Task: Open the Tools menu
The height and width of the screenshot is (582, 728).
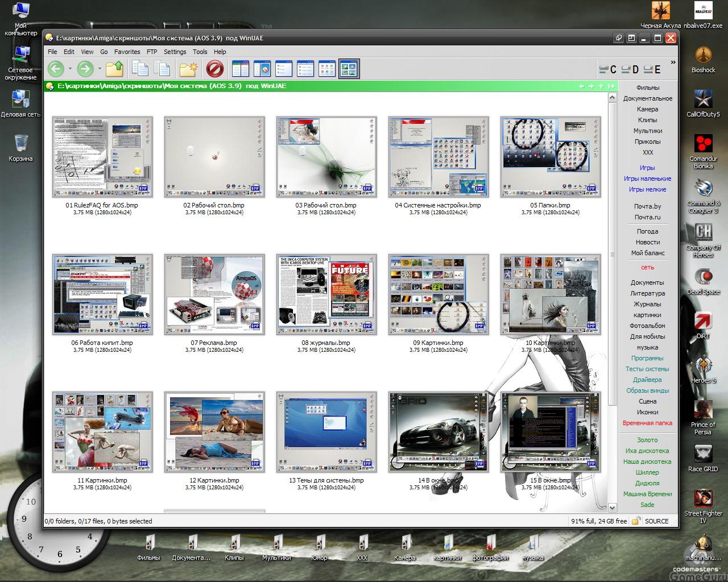Action: coord(200,52)
